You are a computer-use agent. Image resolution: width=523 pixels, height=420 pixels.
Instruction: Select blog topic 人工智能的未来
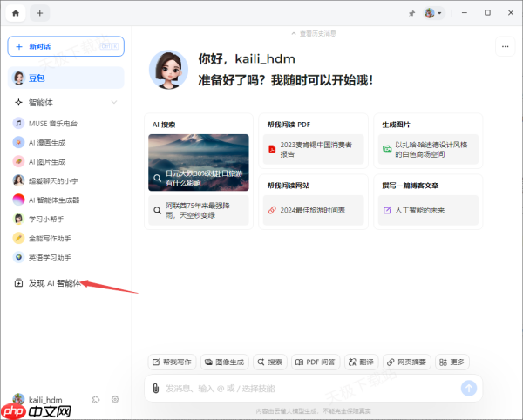428,210
